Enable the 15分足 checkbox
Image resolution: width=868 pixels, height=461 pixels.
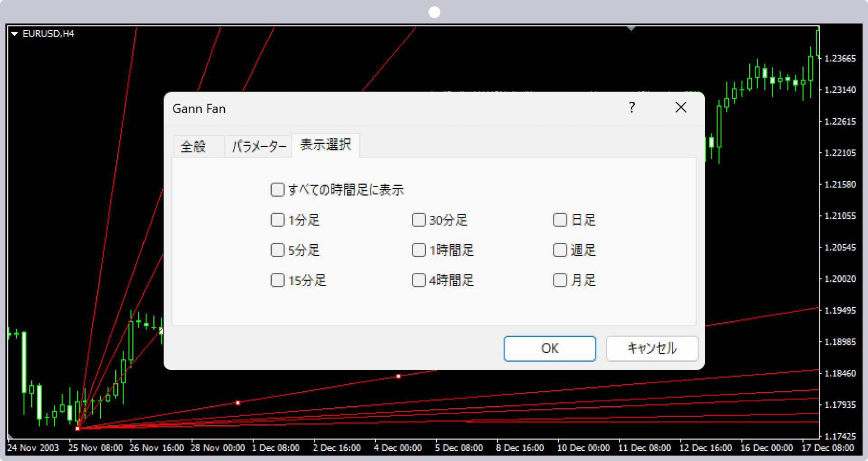click(278, 280)
